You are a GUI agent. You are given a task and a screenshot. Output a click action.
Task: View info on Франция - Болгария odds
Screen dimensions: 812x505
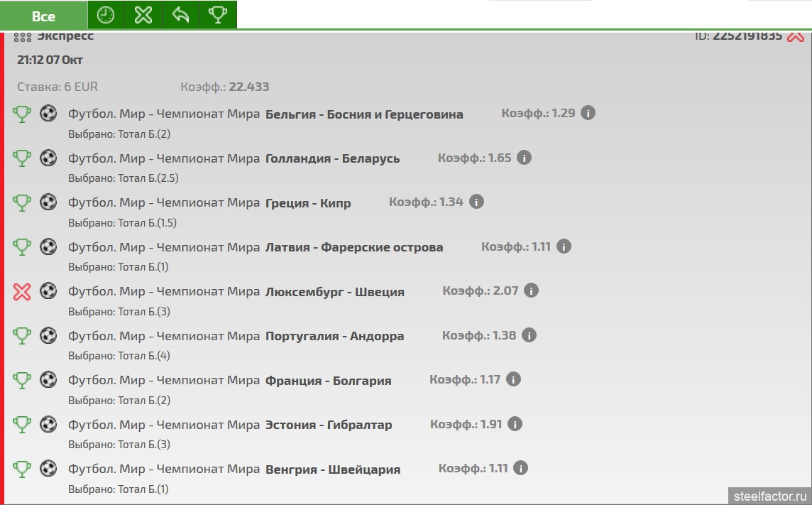tap(513, 379)
